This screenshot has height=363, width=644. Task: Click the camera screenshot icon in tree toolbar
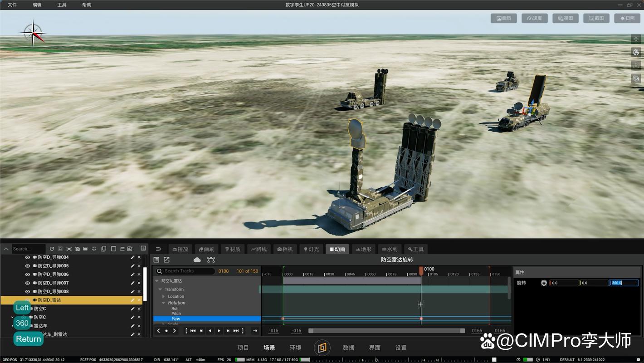pyautogui.click(x=78, y=249)
